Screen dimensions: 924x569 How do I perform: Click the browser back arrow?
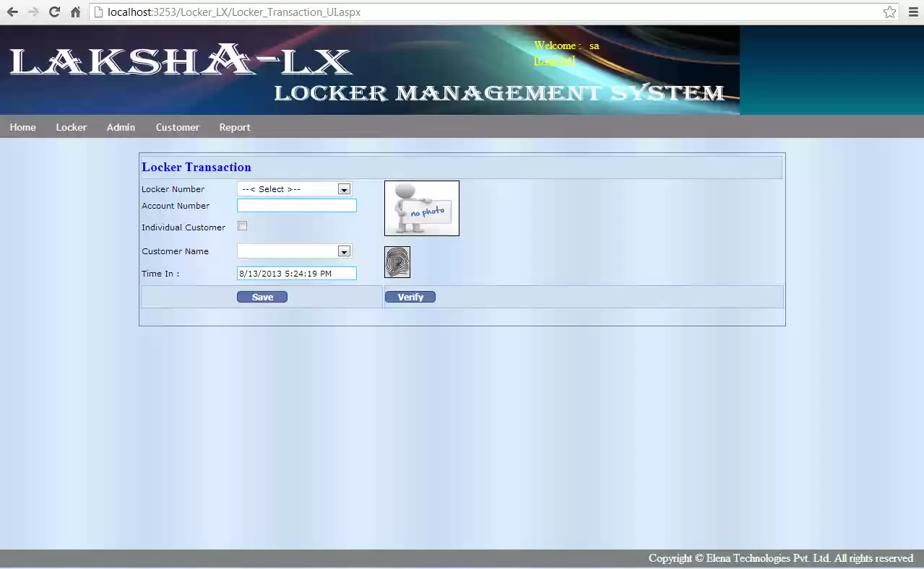12,12
